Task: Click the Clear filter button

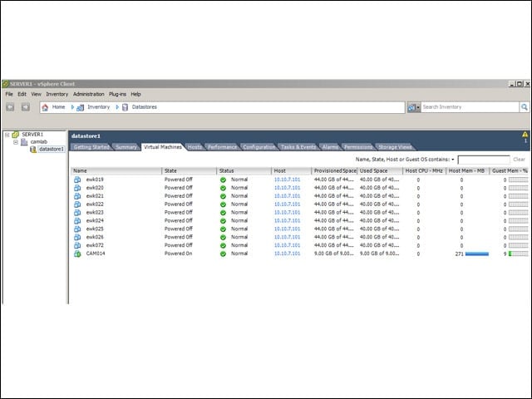Action: [x=519, y=160]
